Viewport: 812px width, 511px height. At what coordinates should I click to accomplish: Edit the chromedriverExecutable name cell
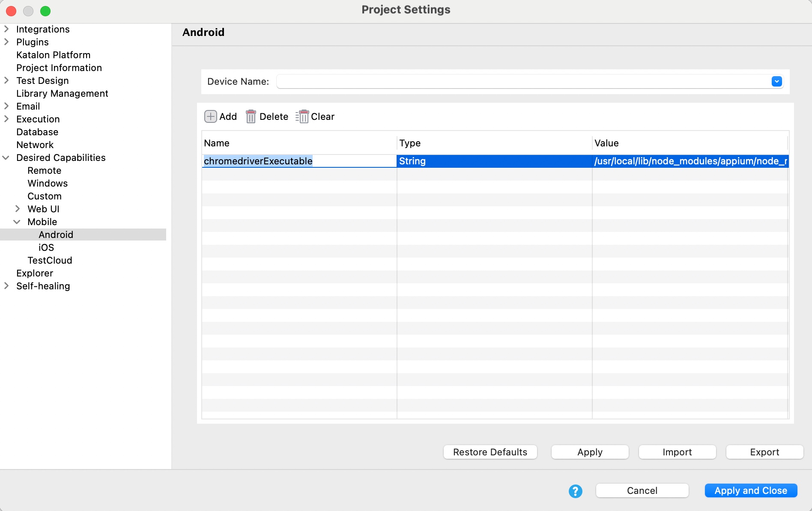pyautogui.click(x=258, y=161)
